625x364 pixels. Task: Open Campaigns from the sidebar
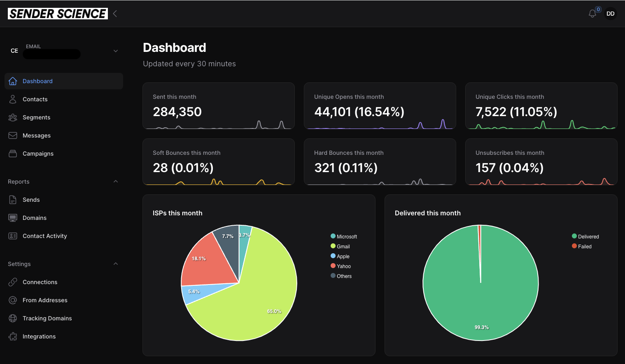[38, 154]
